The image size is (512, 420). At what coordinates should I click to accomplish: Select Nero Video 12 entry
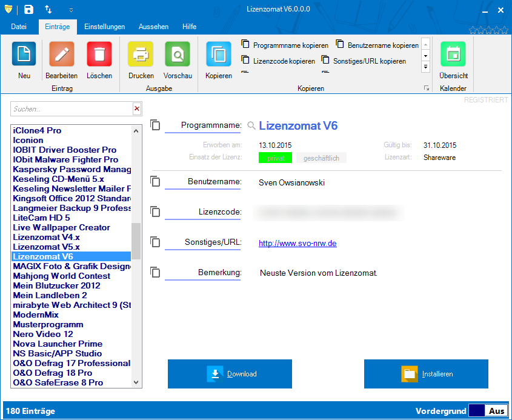click(x=43, y=334)
